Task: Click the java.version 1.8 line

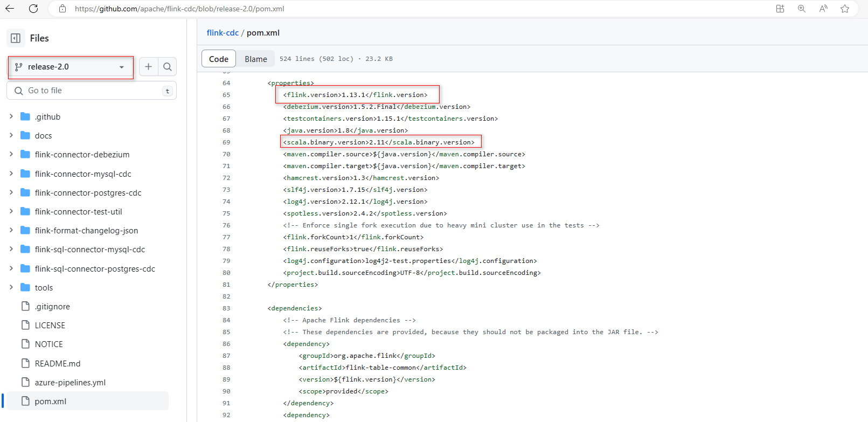Action: [x=345, y=130]
